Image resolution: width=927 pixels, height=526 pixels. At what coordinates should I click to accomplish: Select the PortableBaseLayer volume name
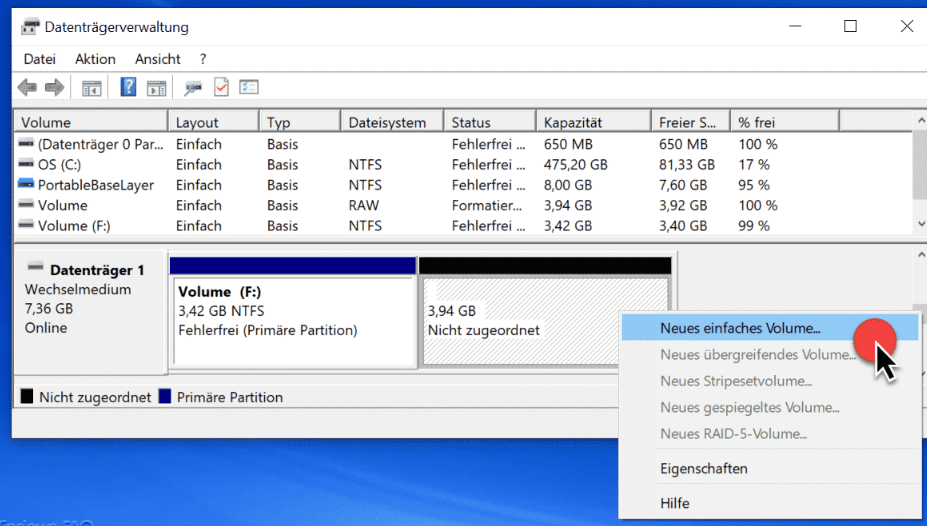point(96,185)
